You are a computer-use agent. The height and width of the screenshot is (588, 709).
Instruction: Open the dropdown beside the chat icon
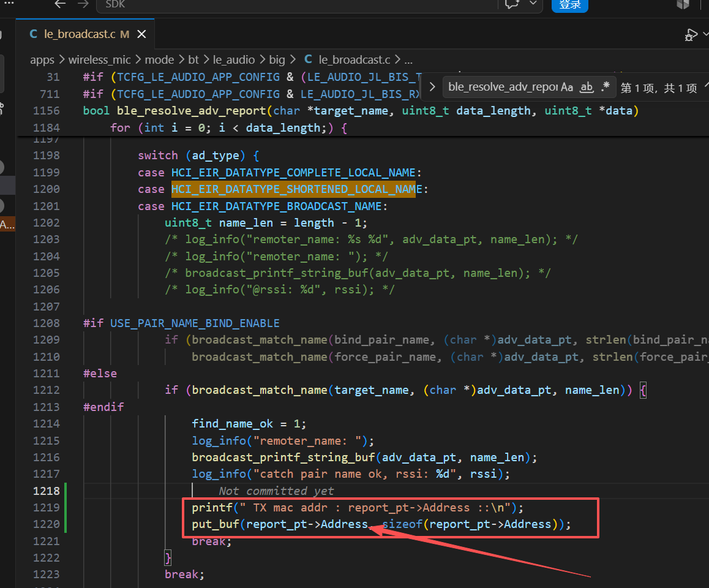pyautogui.click(x=533, y=4)
